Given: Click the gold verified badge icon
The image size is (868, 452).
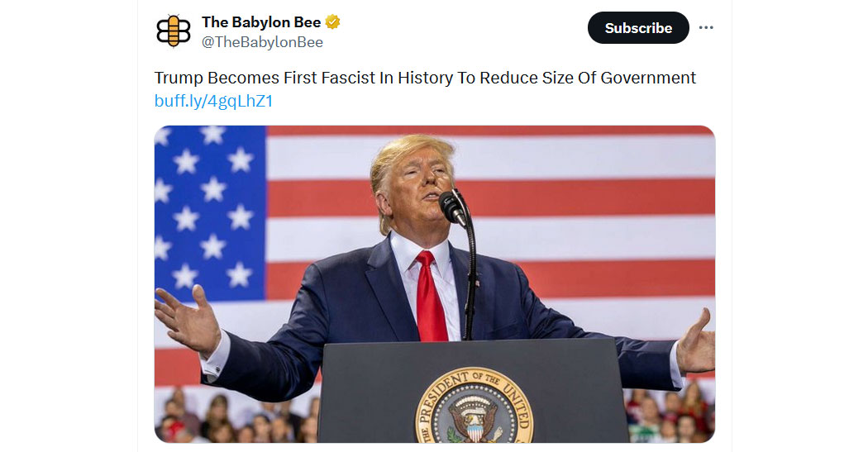Looking at the screenshot, I should pos(332,22).
